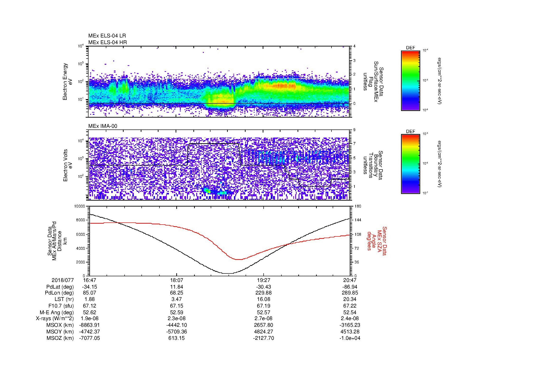Click the 18:07 time label
Screen dimensions: 555x392
[177, 280]
